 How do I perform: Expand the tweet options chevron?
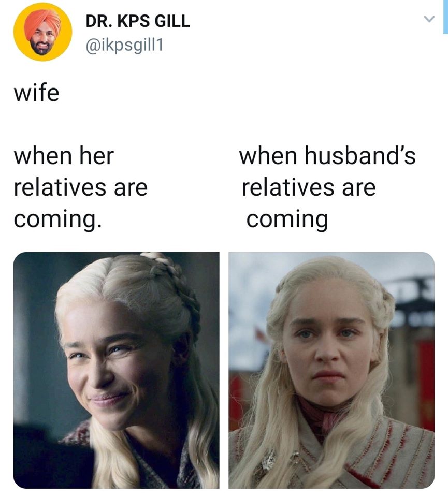(x=429, y=19)
